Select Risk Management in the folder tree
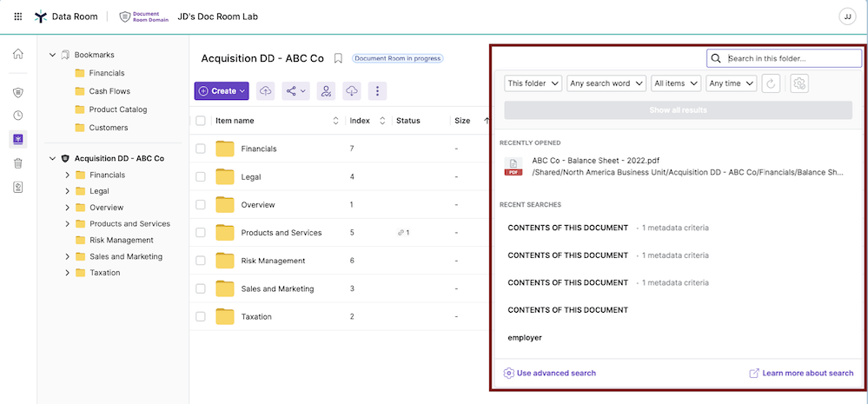868x404 pixels. click(x=115, y=240)
